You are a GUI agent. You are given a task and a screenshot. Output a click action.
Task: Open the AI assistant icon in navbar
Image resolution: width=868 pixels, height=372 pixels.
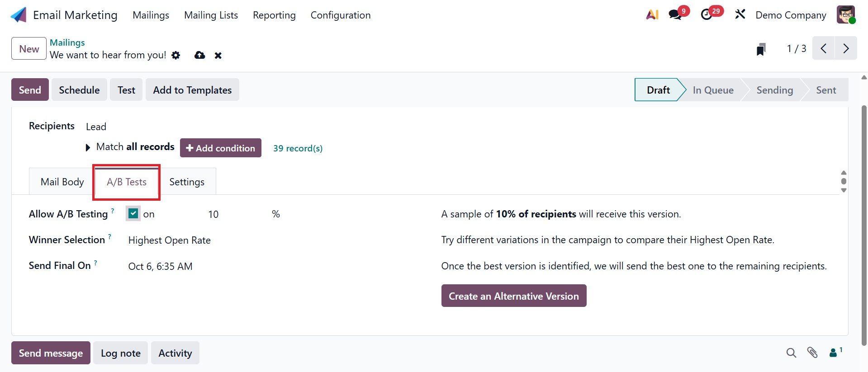pos(652,15)
